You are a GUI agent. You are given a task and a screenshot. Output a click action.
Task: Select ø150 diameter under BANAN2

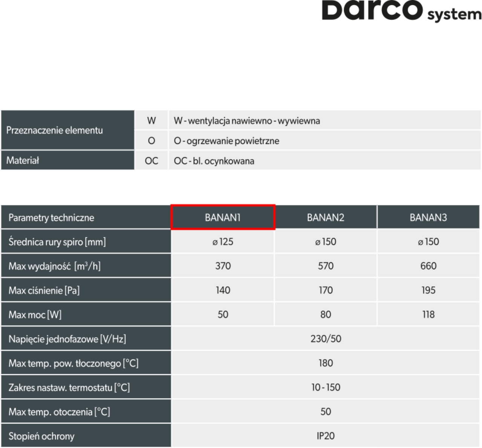(326, 242)
